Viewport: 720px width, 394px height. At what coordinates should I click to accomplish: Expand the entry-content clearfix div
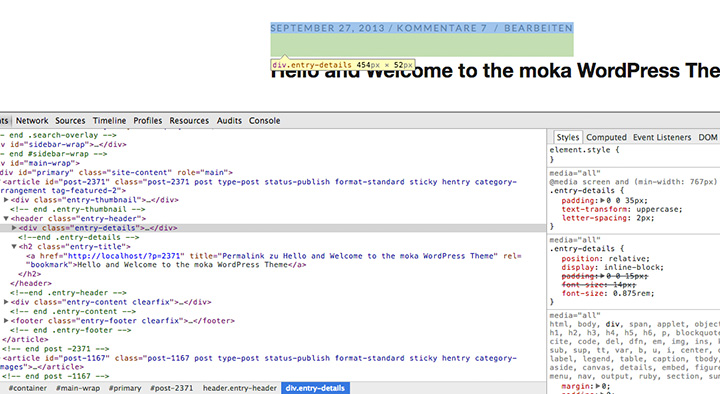[x=6, y=302]
